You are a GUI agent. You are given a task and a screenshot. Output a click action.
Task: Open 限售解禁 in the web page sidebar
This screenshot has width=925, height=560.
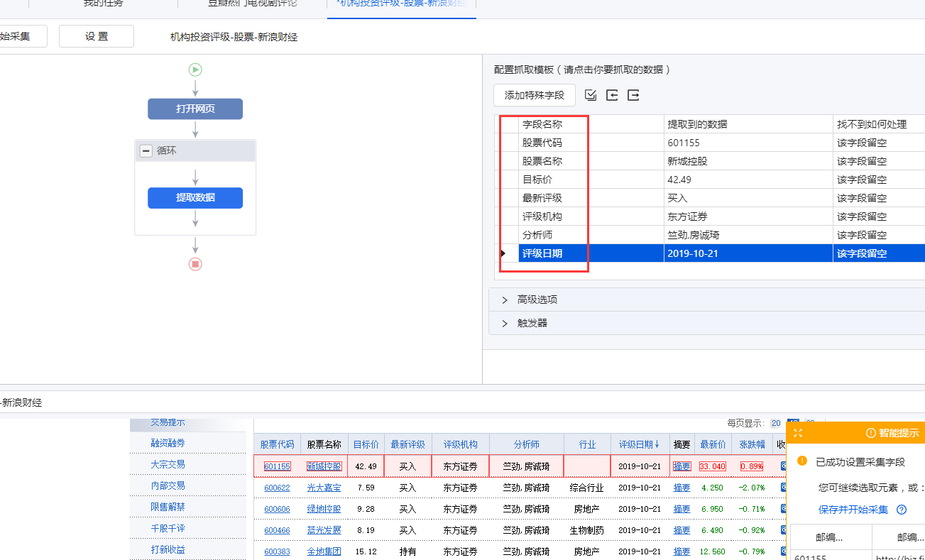(x=168, y=507)
